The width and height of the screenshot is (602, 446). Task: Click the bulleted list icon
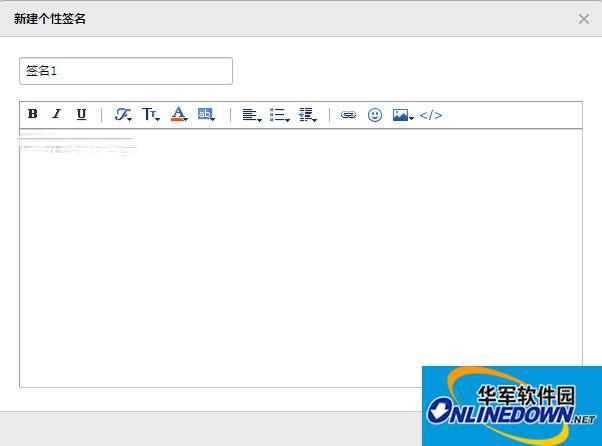coord(279,115)
